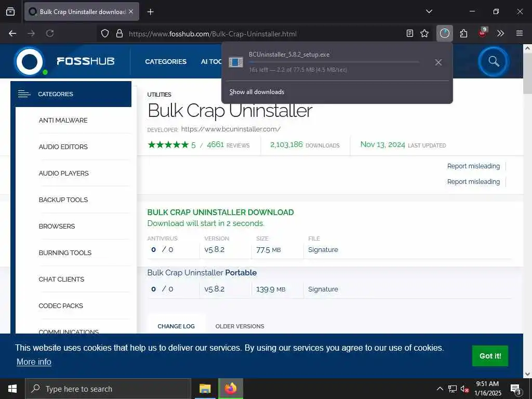Bookmark this page with the star icon
The width and height of the screenshot is (532, 399).
[424, 33]
